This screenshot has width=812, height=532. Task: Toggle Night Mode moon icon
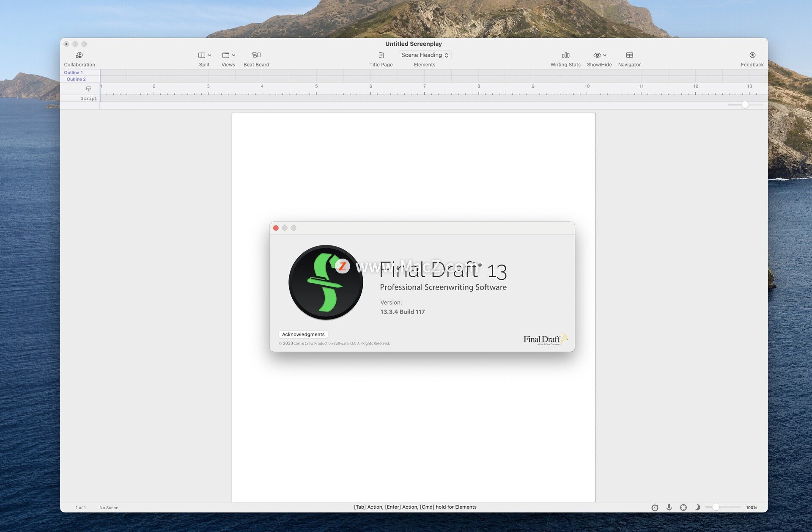tap(697, 507)
